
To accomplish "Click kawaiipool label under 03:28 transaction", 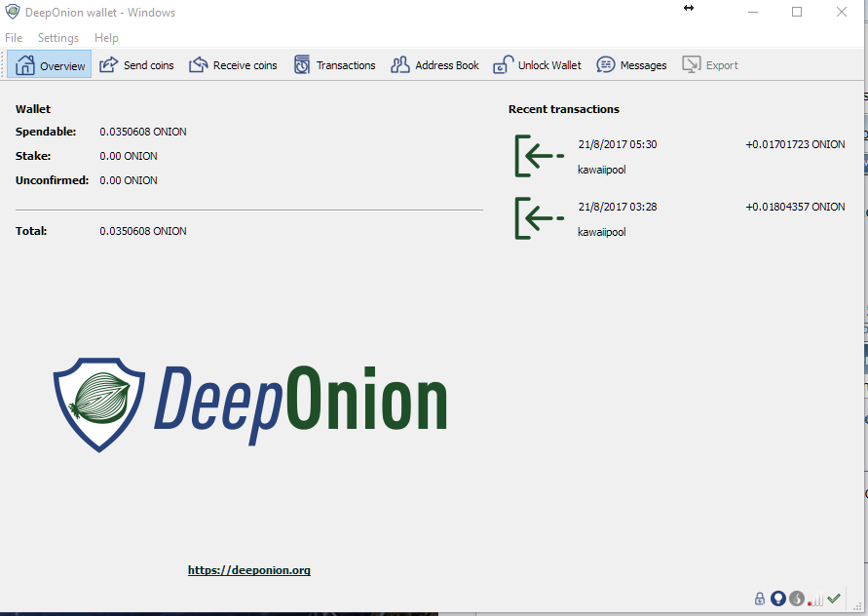I will [x=602, y=232].
